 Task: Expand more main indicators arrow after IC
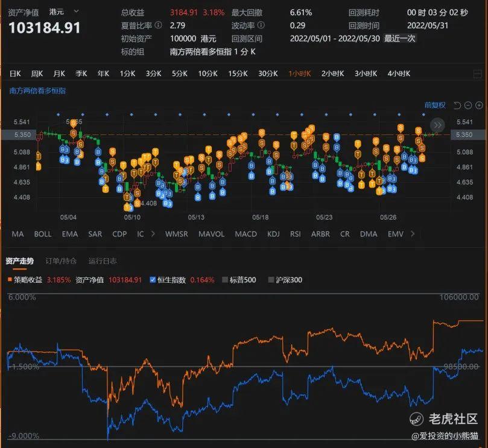[153, 233]
